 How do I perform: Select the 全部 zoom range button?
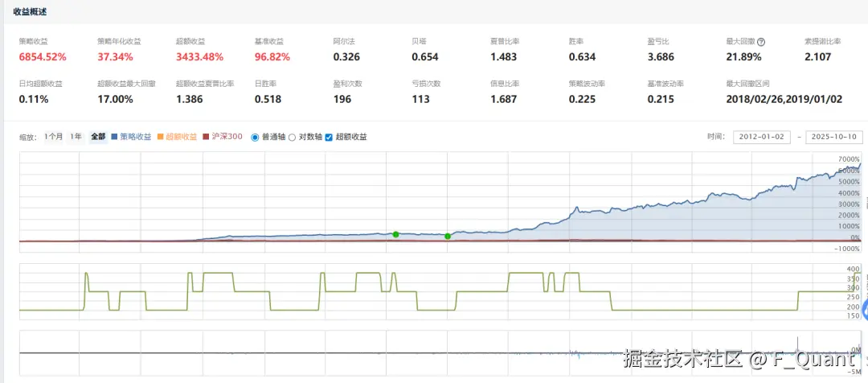pos(98,137)
